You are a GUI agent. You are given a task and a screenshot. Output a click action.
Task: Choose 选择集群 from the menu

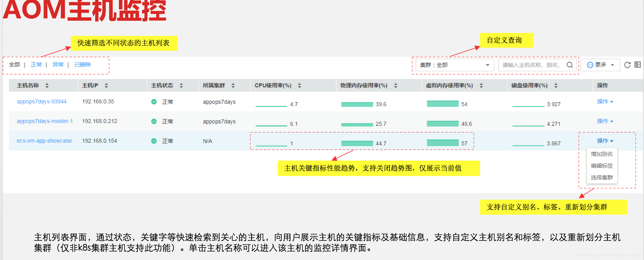pyautogui.click(x=602, y=177)
